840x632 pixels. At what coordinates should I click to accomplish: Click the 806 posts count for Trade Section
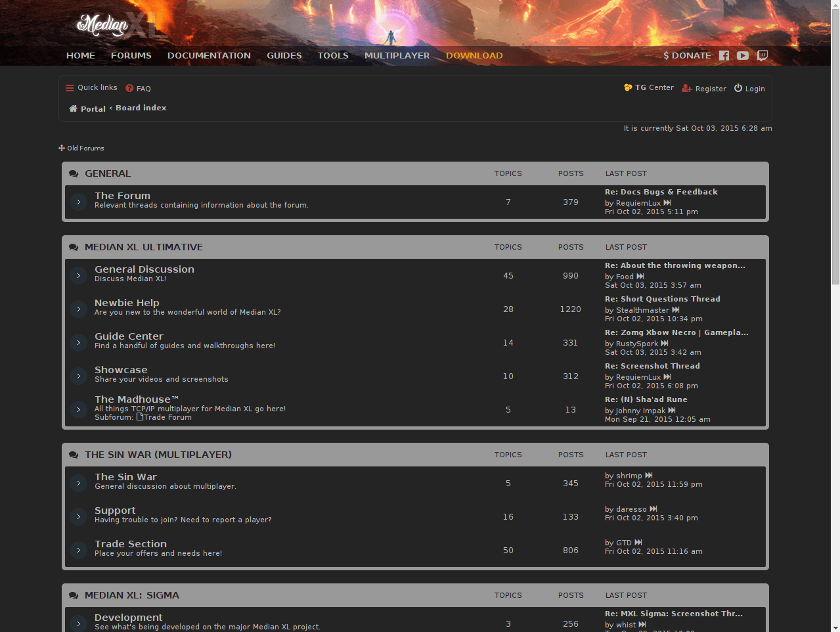click(x=571, y=551)
